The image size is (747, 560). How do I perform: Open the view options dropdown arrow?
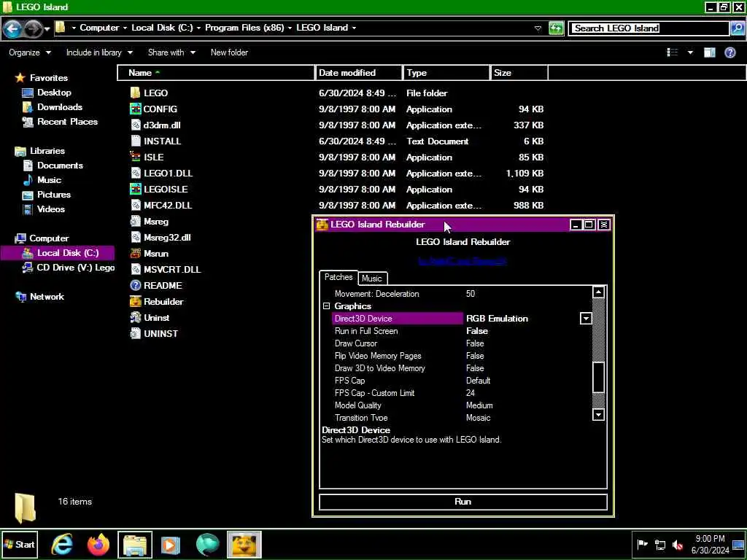point(690,52)
